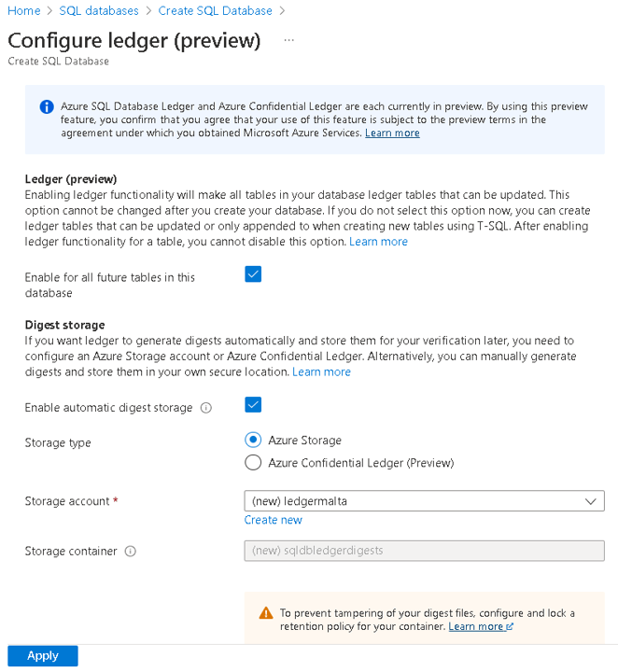Click external link icon after retention Learn more
This screenshot has height=672, width=618.
(510, 627)
